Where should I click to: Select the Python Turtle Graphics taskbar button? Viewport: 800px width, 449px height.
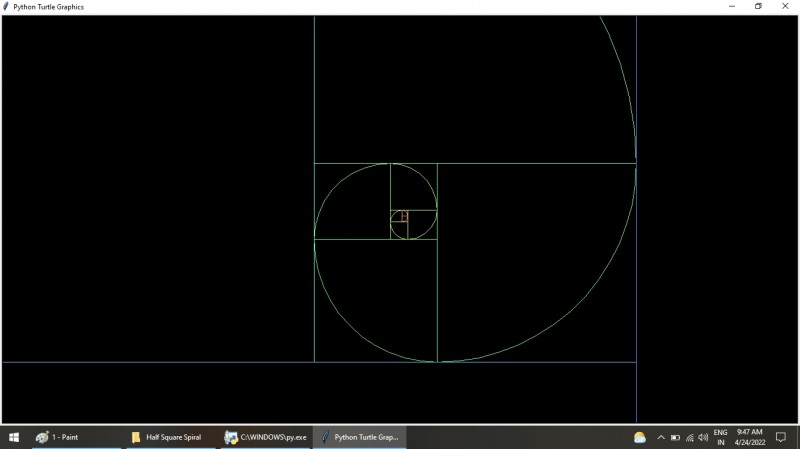360,437
